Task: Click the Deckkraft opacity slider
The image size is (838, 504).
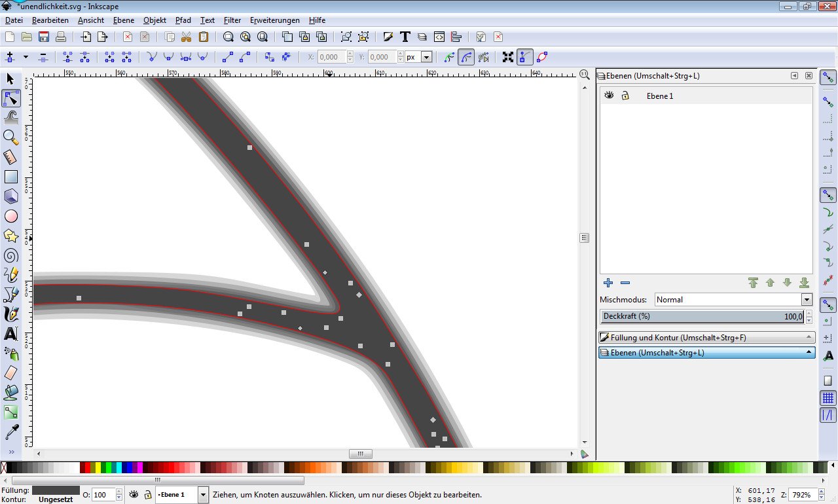Action: pyautogui.click(x=702, y=317)
